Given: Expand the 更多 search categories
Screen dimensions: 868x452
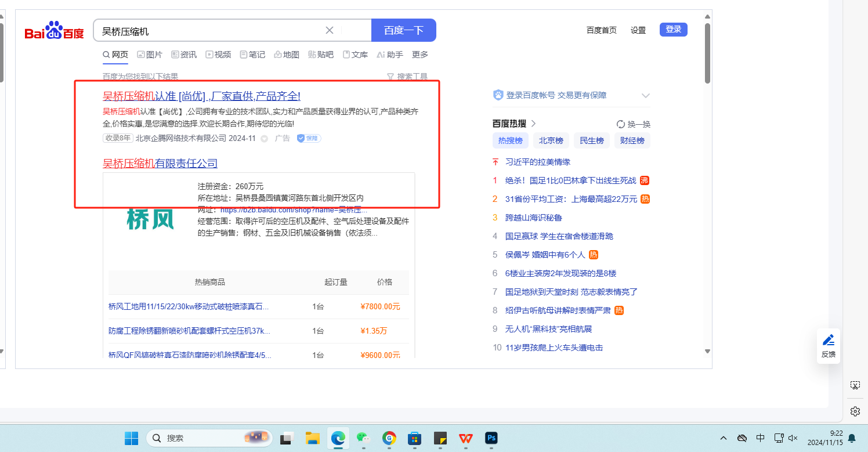Looking at the screenshot, I should click(420, 55).
